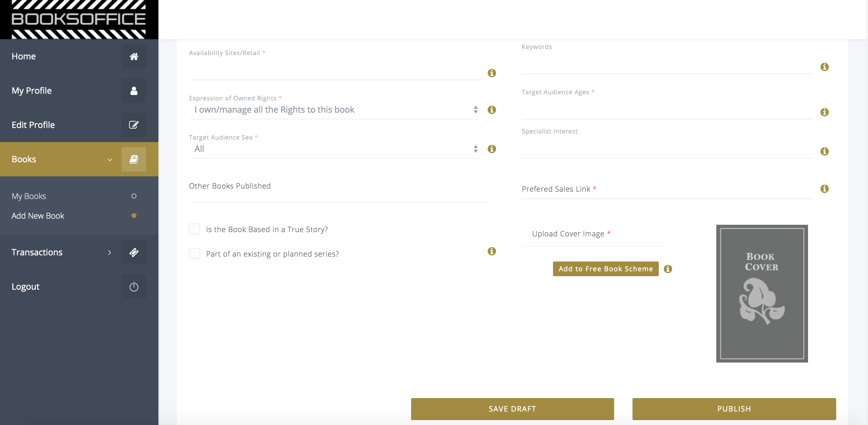Focus the Availability Sites/Retail input
Viewport: 868px width, 425px height.
click(335, 71)
